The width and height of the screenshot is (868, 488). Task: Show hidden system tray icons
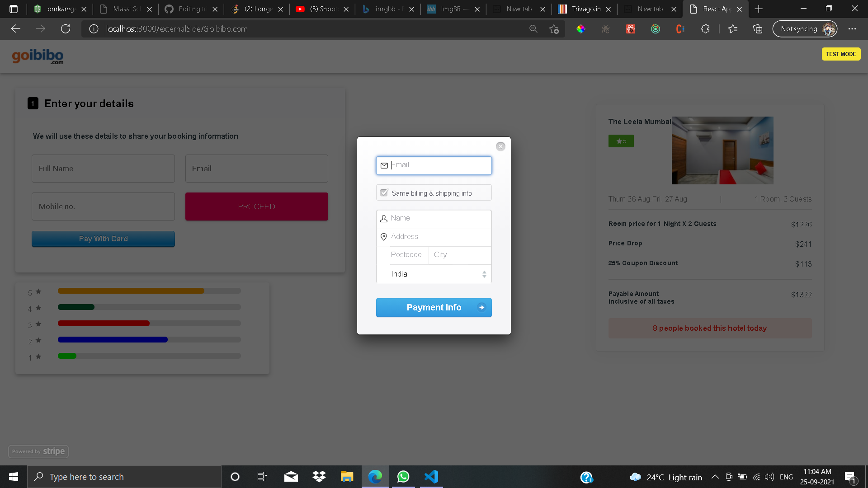(715, 477)
